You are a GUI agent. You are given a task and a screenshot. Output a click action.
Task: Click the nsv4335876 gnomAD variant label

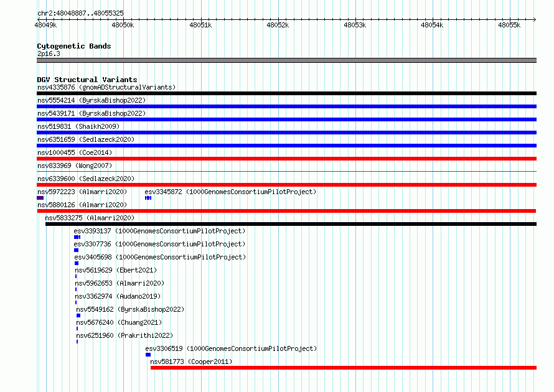pos(106,87)
